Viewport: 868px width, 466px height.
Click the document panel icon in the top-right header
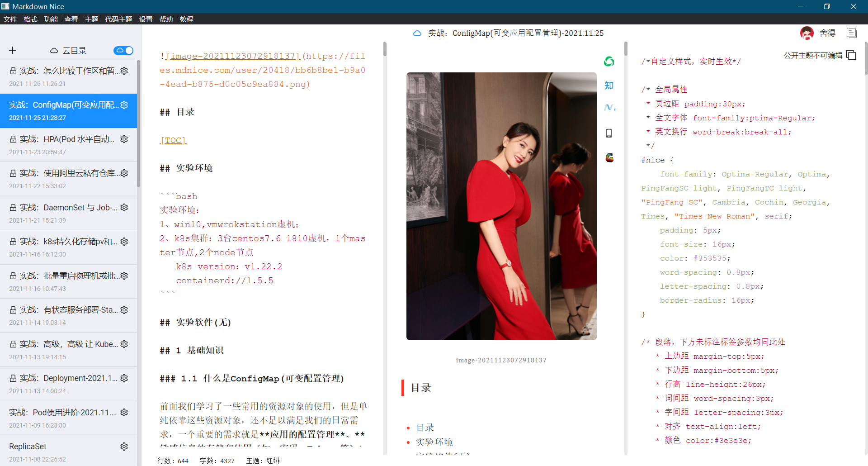click(852, 33)
